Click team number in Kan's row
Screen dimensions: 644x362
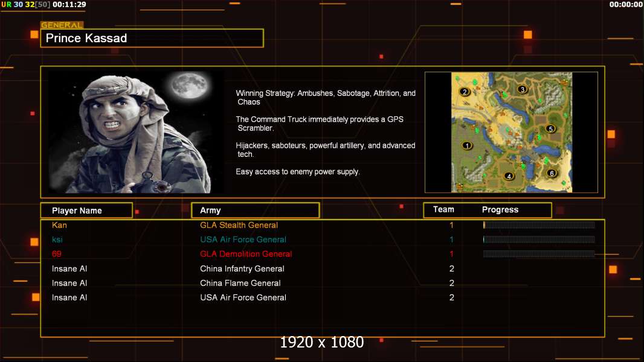click(x=451, y=225)
